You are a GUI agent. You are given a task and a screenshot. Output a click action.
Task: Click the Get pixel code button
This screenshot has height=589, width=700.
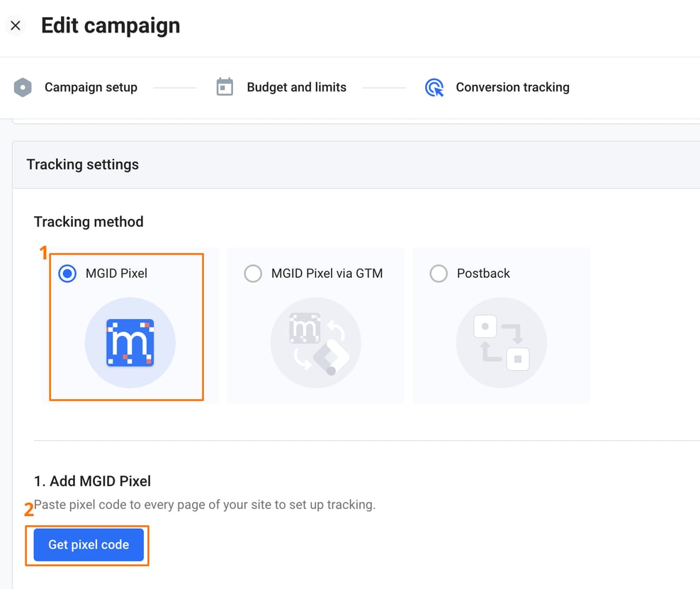click(88, 545)
